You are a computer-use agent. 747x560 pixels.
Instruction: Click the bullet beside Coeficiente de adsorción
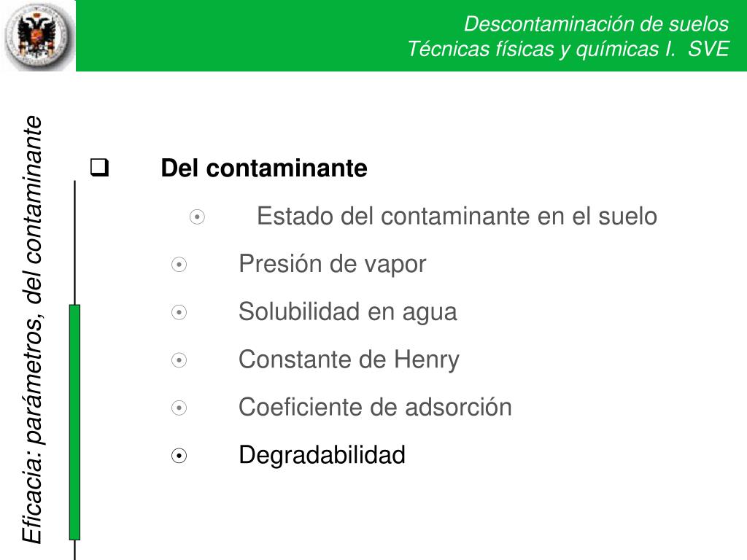[179, 408]
